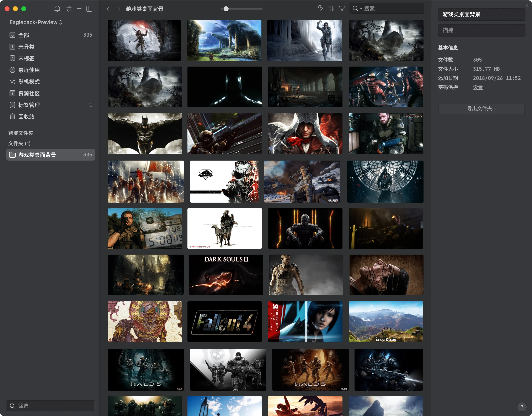Screen dimensions: 532x416
Task: Select the Assassin's Creed hooded thumbnail
Action: pyautogui.click(x=305, y=133)
